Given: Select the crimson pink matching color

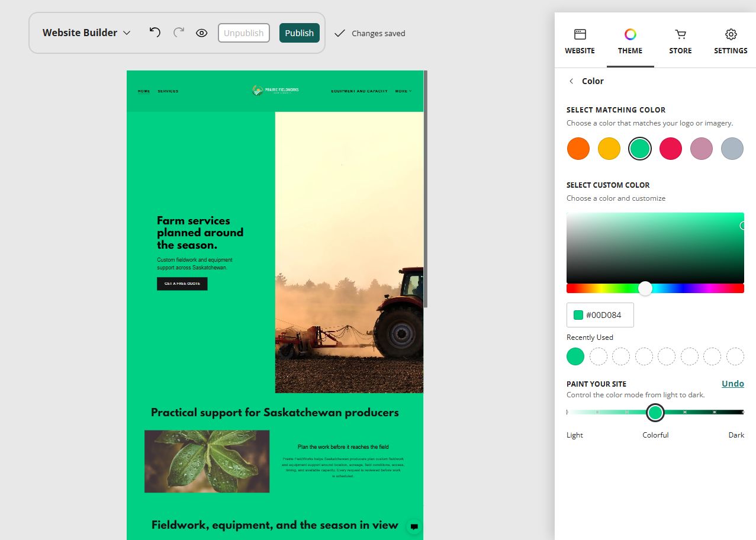Looking at the screenshot, I should pos(671,149).
